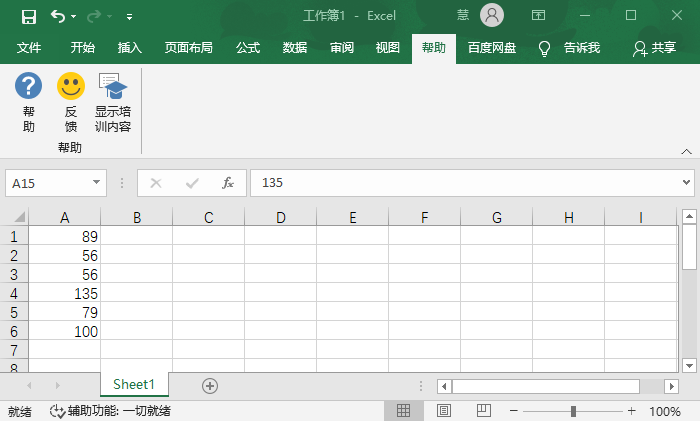Click the 共享 share button

pyautogui.click(x=655, y=48)
